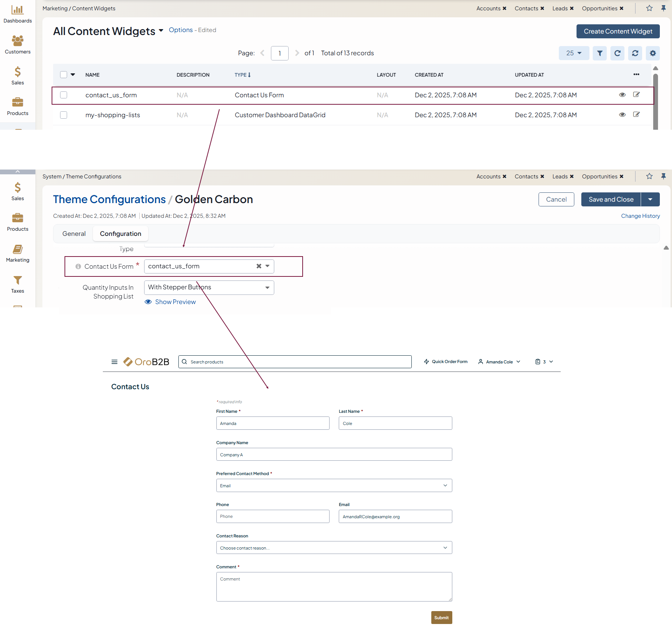Open the grid Options link
This screenshot has height=638, width=672.
click(x=181, y=30)
